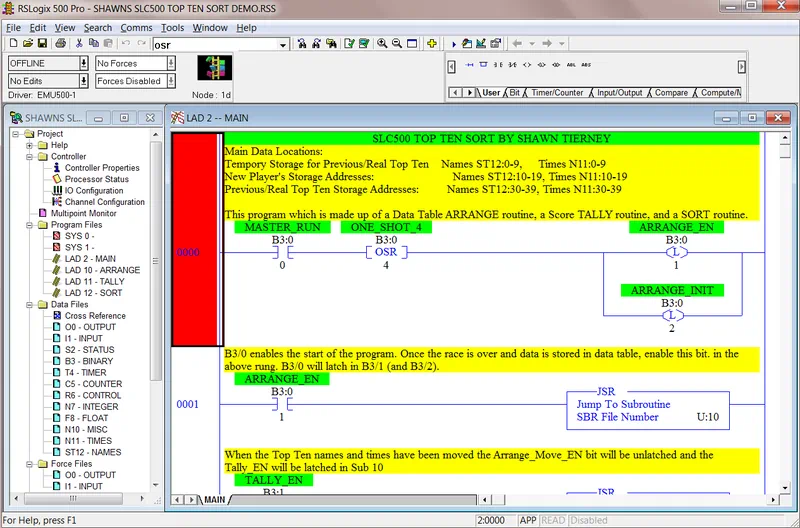Screen dimensions: 800x528
Task: Switch to the Timer/Counter instruction tab
Action: (x=557, y=93)
